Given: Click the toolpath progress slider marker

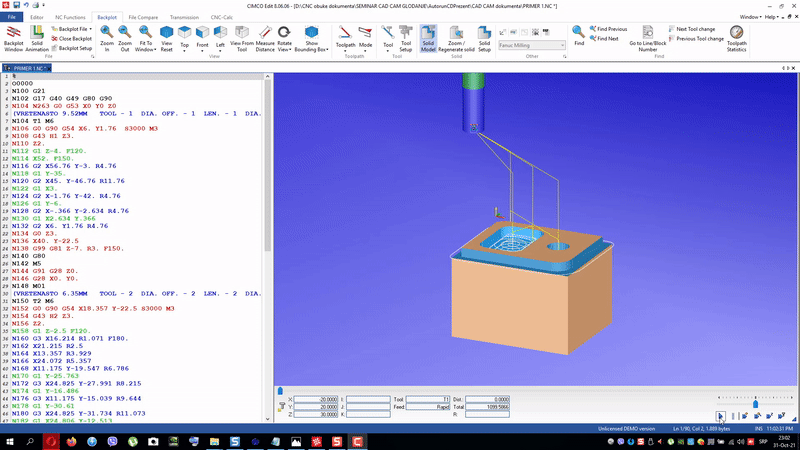Looking at the screenshot, I should tap(280, 391).
